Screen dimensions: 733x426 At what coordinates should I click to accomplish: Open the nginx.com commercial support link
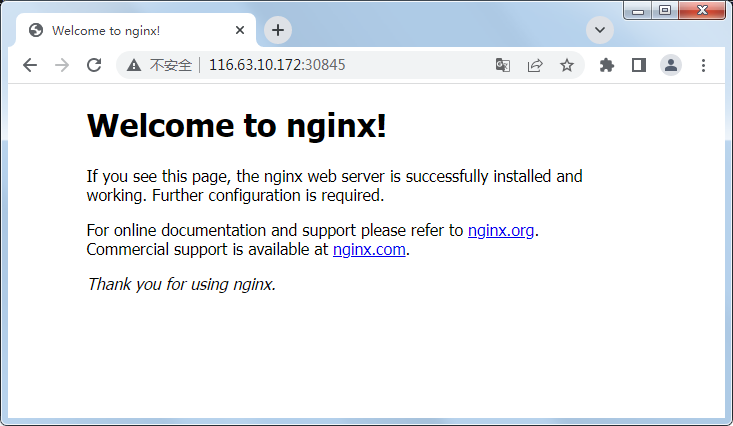(x=369, y=250)
